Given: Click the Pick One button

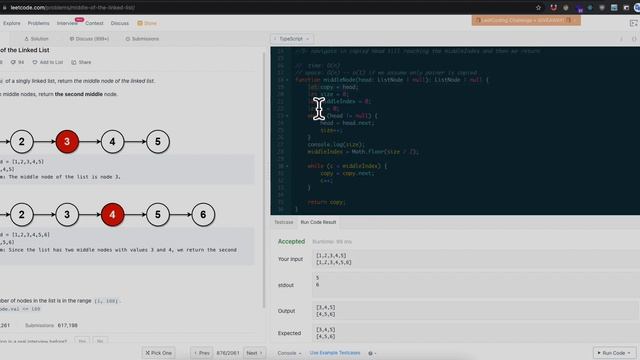Looking at the screenshot, I should (x=158, y=353).
